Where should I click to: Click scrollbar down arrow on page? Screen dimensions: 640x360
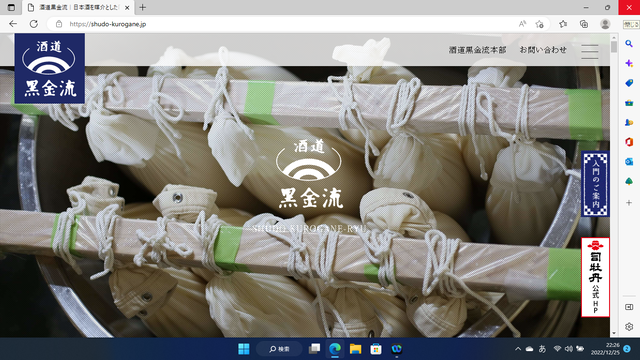coord(614,333)
